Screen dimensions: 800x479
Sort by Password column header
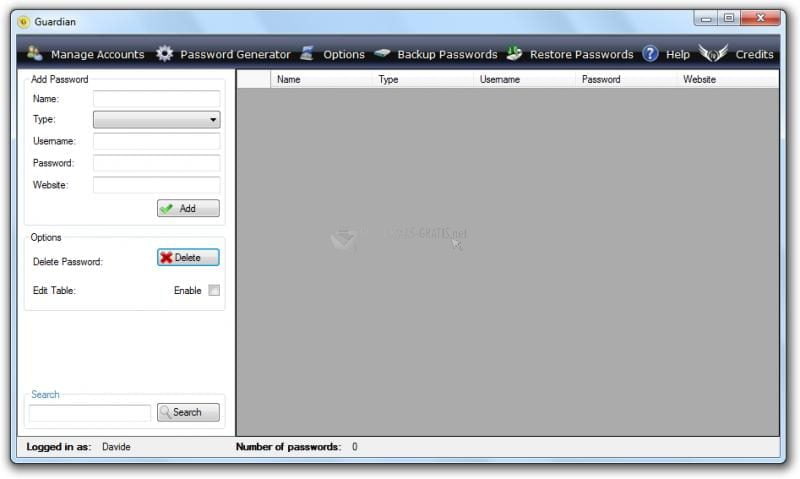tap(626, 79)
